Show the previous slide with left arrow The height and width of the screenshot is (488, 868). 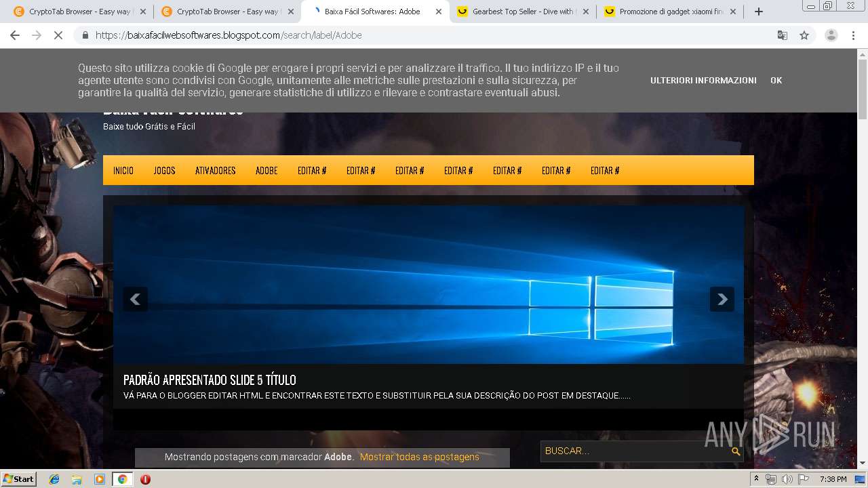(135, 299)
